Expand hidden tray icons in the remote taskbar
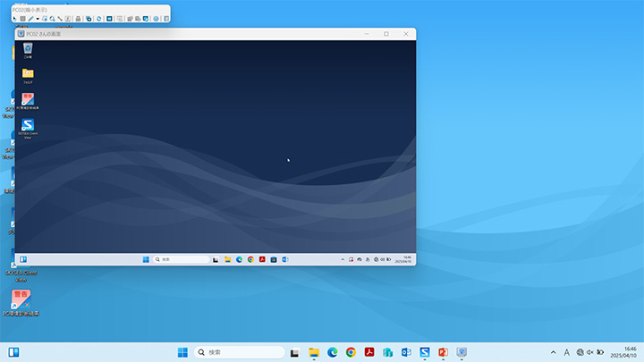Viewport: 644px width, 362px height. pyautogui.click(x=343, y=259)
